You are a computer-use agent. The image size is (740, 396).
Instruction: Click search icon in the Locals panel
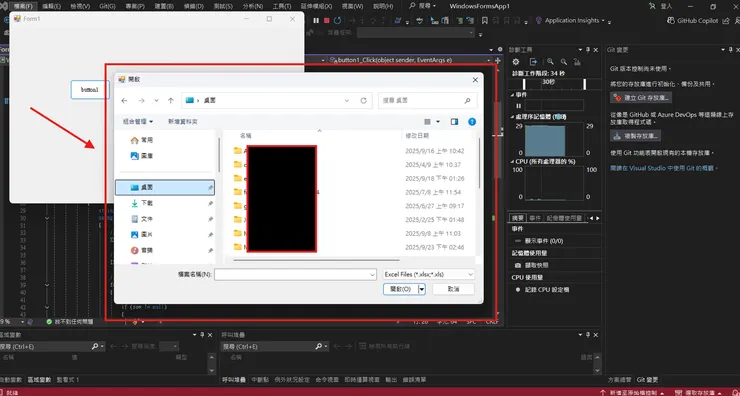tap(95, 346)
